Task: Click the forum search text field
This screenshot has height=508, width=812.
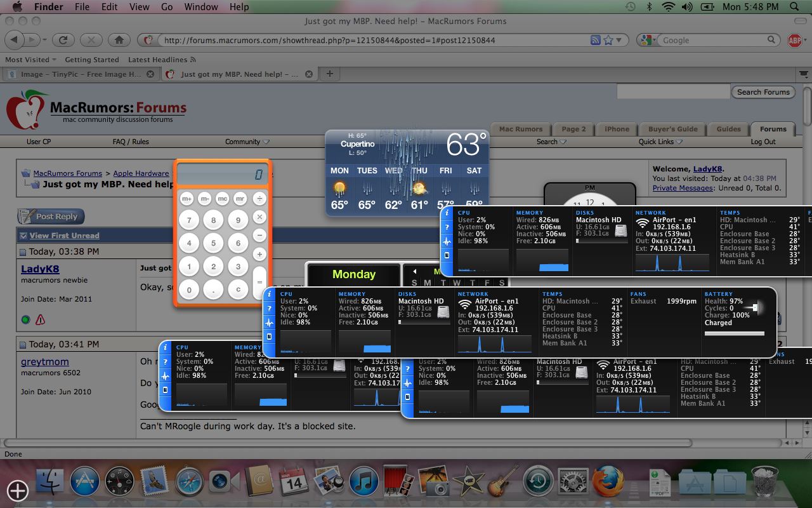Action: (673, 92)
